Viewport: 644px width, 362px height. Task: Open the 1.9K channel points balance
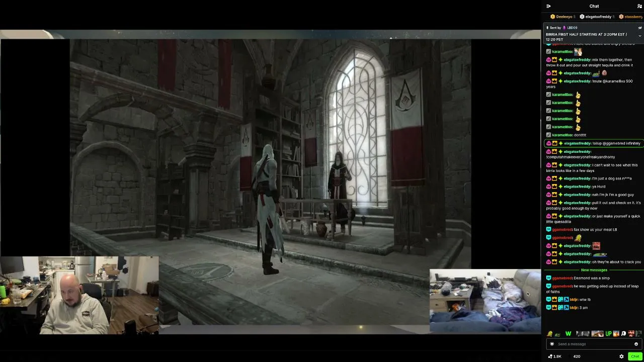(554, 356)
